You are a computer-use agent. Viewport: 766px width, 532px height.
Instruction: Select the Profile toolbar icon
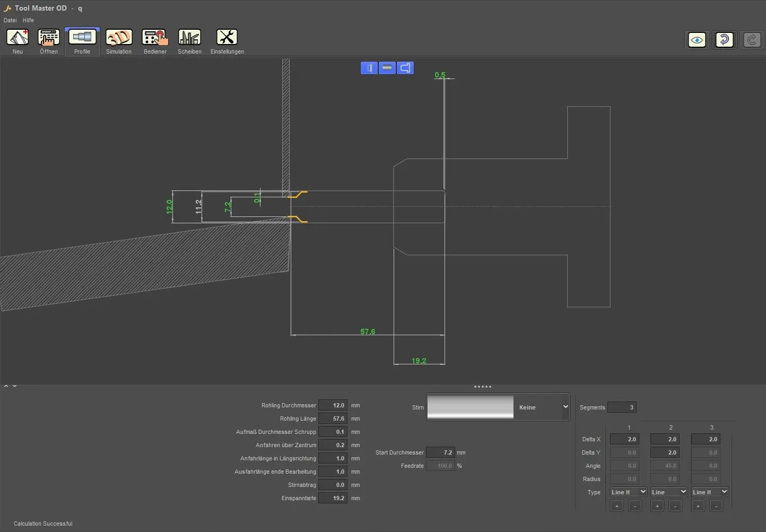pos(82,38)
